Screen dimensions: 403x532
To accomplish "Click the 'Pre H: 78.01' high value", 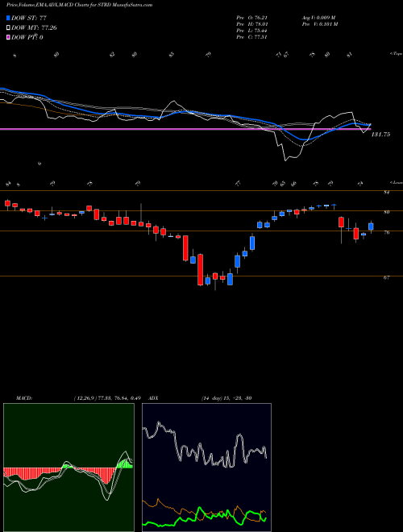I will (251, 24).
